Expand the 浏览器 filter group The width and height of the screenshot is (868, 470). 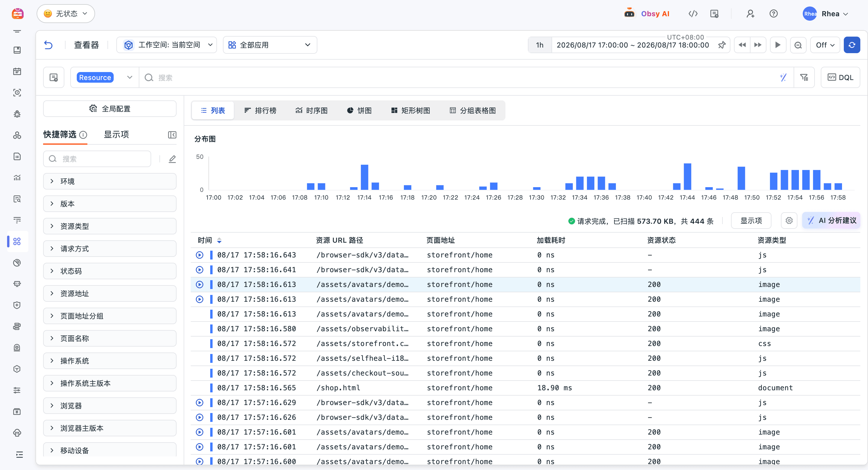tap(110, 406)
